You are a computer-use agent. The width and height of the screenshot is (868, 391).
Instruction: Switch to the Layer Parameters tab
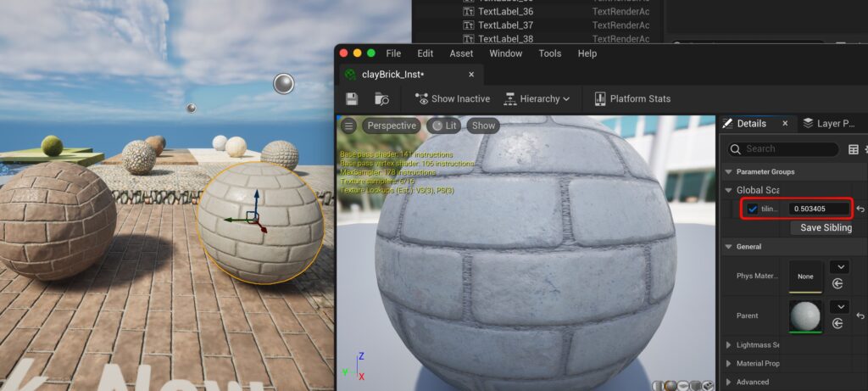pyautogui.click(x=829, y=124)
